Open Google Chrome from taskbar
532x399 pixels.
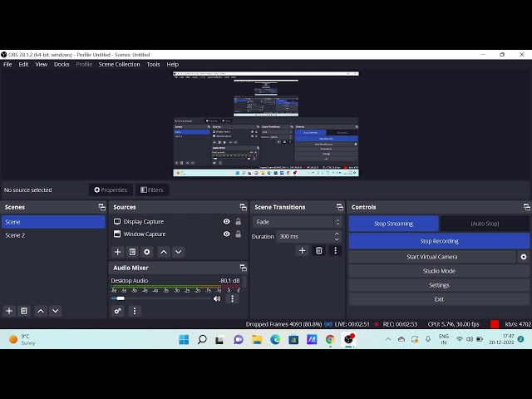point(330,339)
